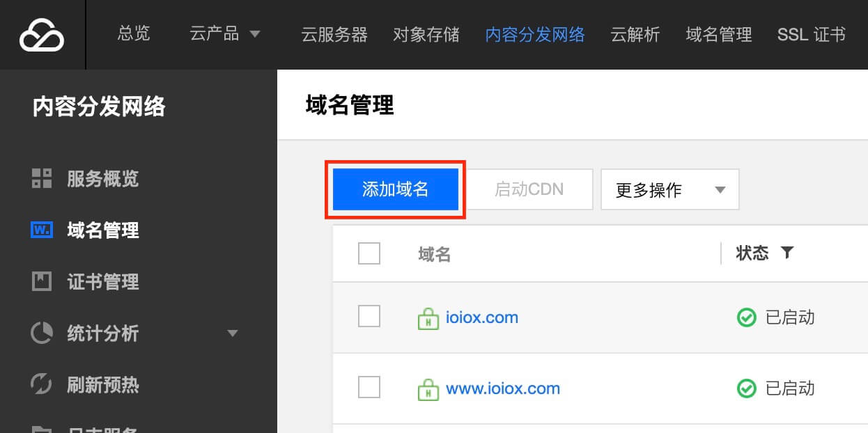
Task: Click the blue 添加域名 button
Action: coord(396,189)
